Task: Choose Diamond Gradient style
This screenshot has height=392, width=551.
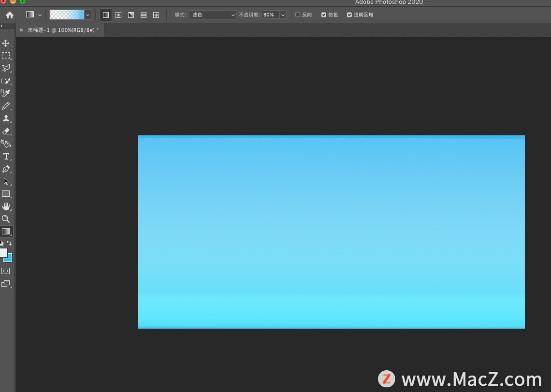Action: pos(156,15)
